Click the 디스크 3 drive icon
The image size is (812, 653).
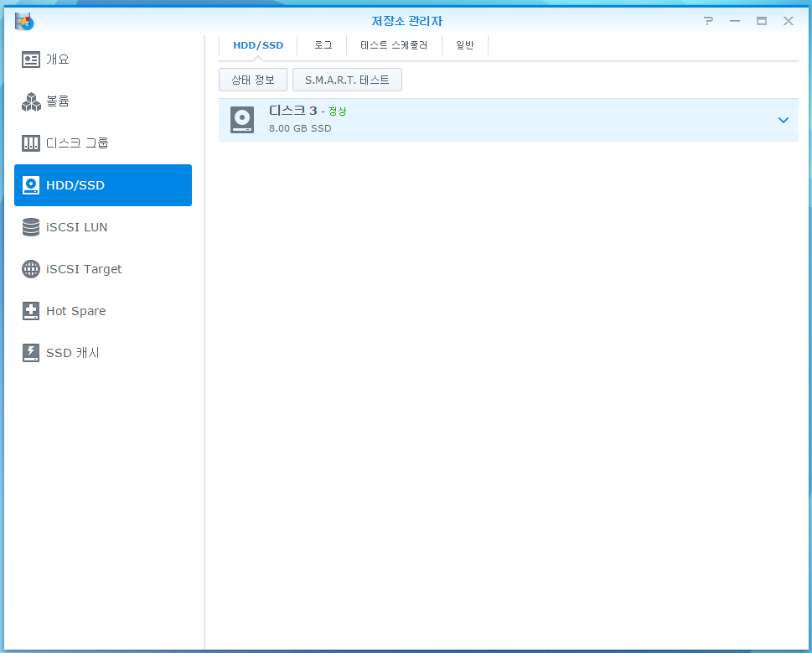coord(242,120)
